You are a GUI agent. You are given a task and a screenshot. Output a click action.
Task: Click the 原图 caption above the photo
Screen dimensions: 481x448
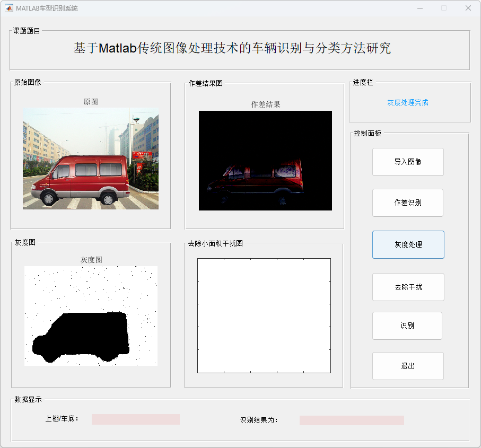tap(91, 102)
